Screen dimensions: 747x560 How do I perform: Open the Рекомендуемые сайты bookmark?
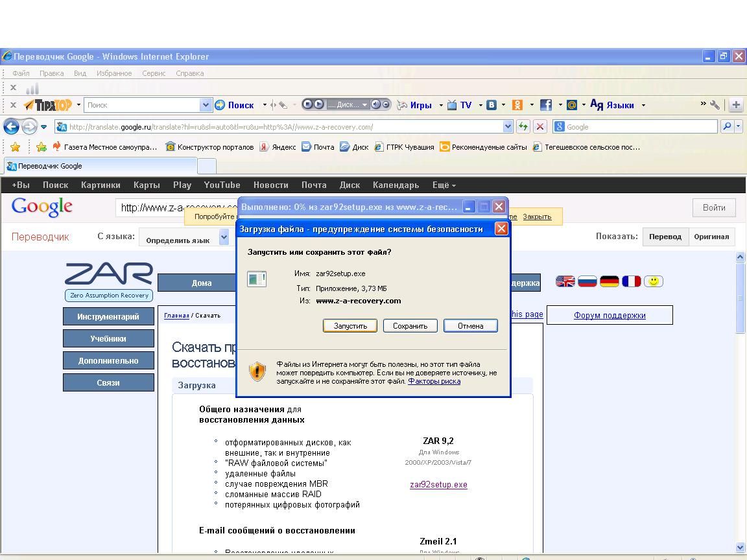pyautogui.click(x=483, y=146)
